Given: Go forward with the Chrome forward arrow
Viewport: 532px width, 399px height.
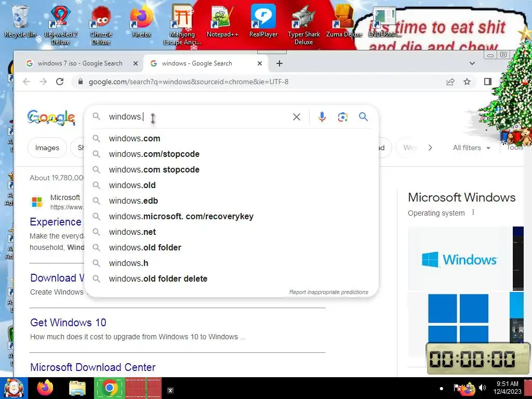Looking at the screenshot, I should point(43,82).
